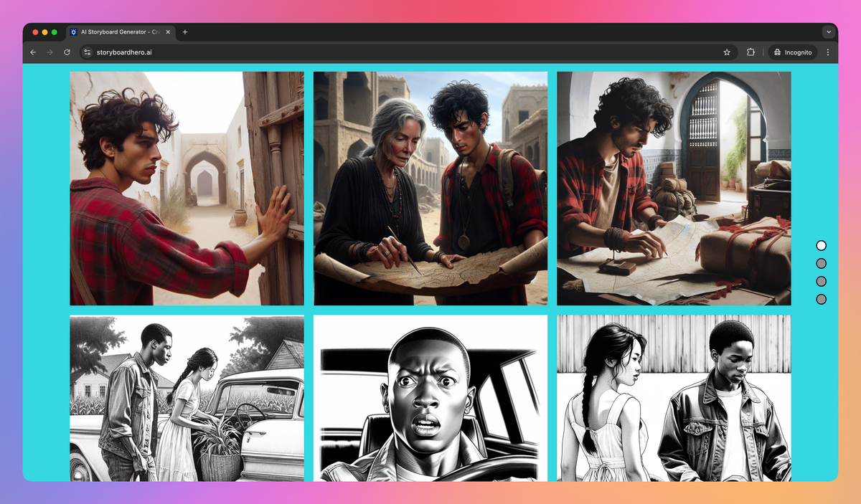This screenshot has width=861, height=504.
Task: Click the yellow minimize window button
Action: pos(44,32)
